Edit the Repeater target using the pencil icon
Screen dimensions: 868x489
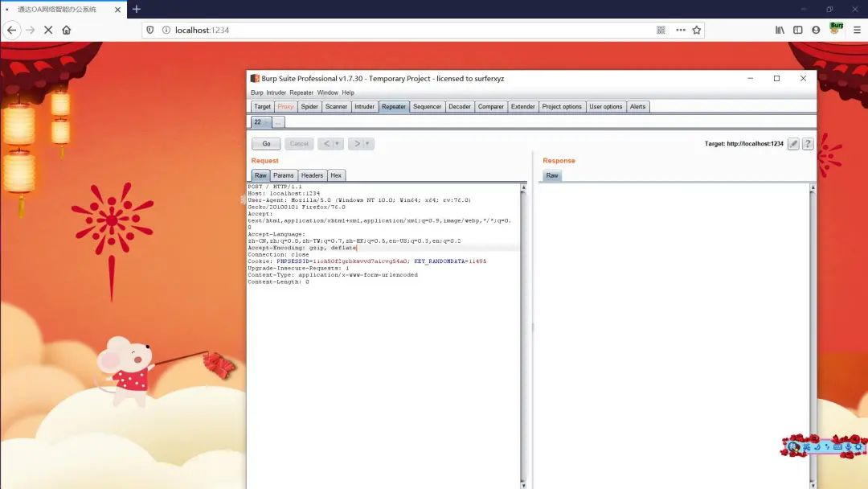click(793, 143)
